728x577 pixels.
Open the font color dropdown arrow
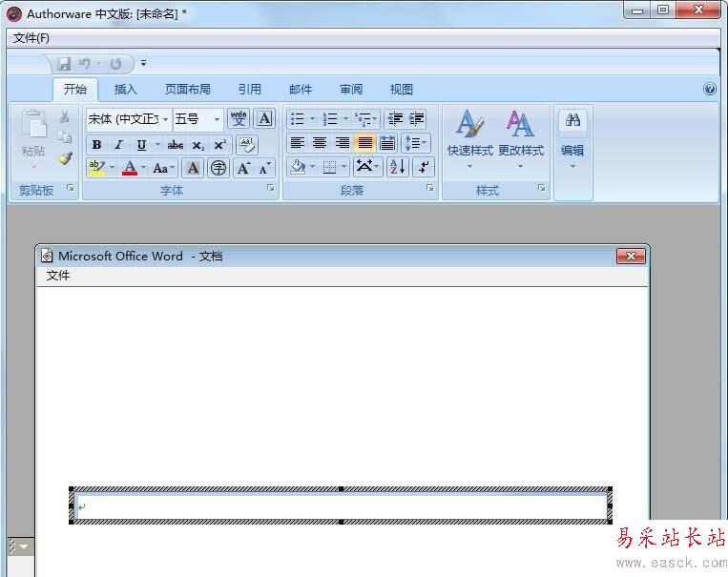143,168
